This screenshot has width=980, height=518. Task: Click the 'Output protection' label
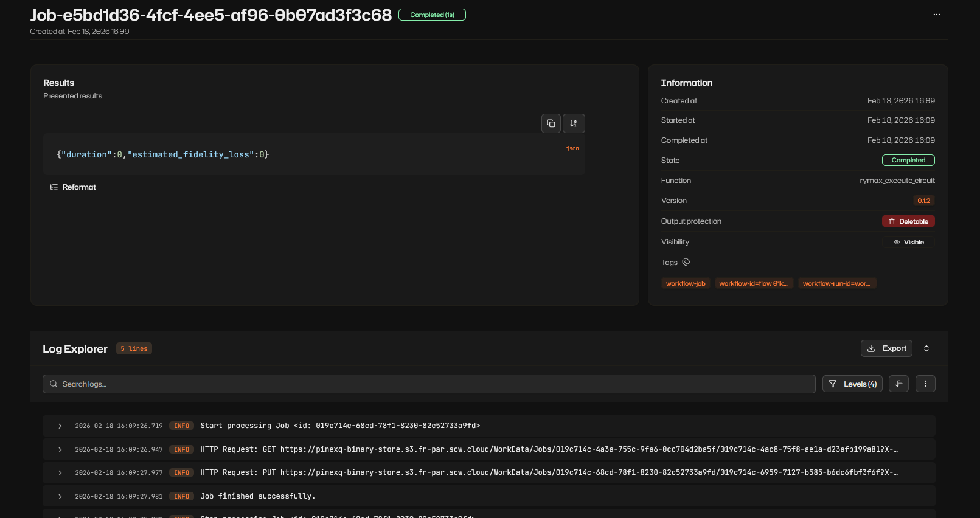click(691, 221)
